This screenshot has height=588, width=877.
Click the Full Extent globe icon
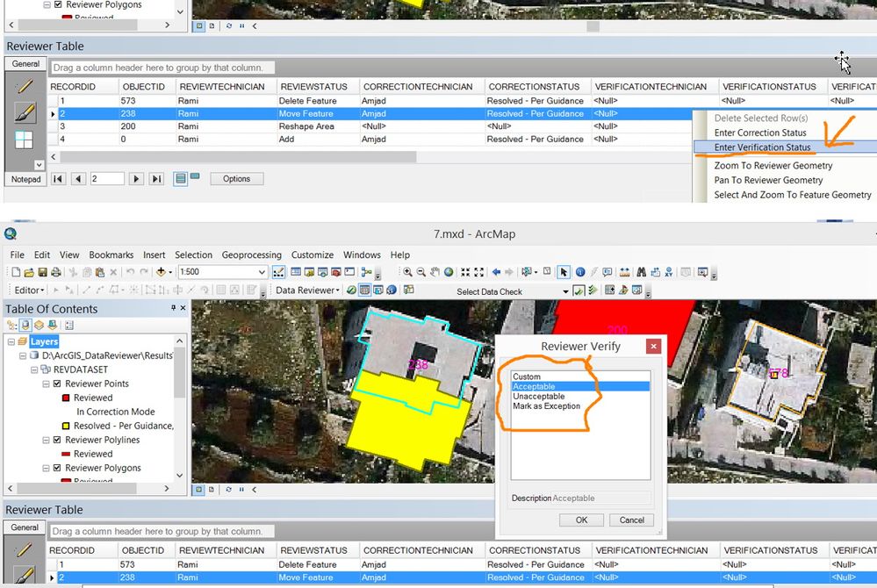[449, 273]
